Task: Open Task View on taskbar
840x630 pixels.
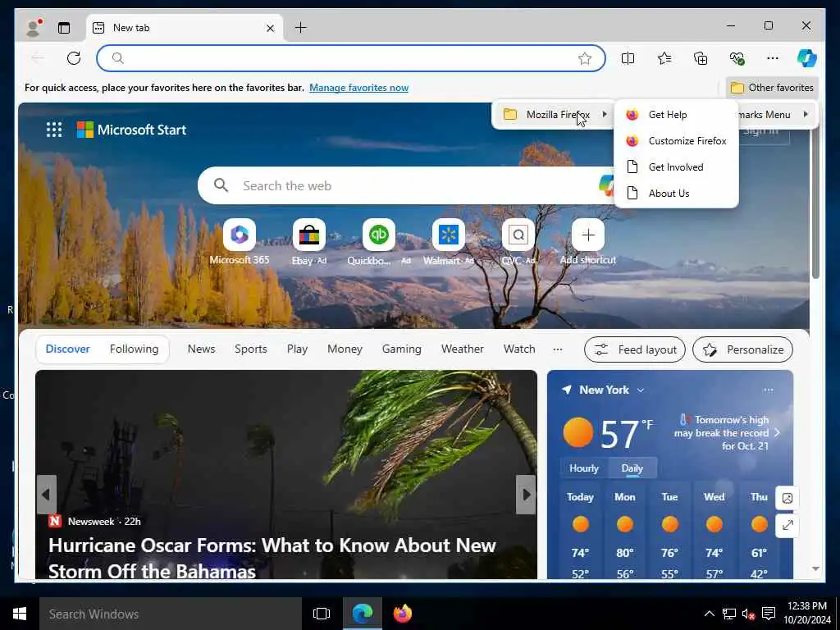Action: point(322,614)
